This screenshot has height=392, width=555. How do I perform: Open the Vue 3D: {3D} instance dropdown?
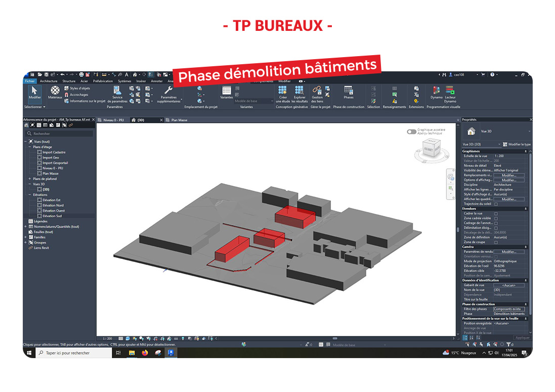(482, 144)
